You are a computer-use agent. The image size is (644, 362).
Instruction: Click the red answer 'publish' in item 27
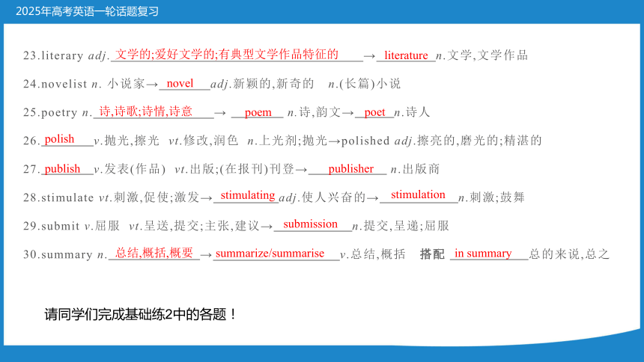[x=62, y=169]
